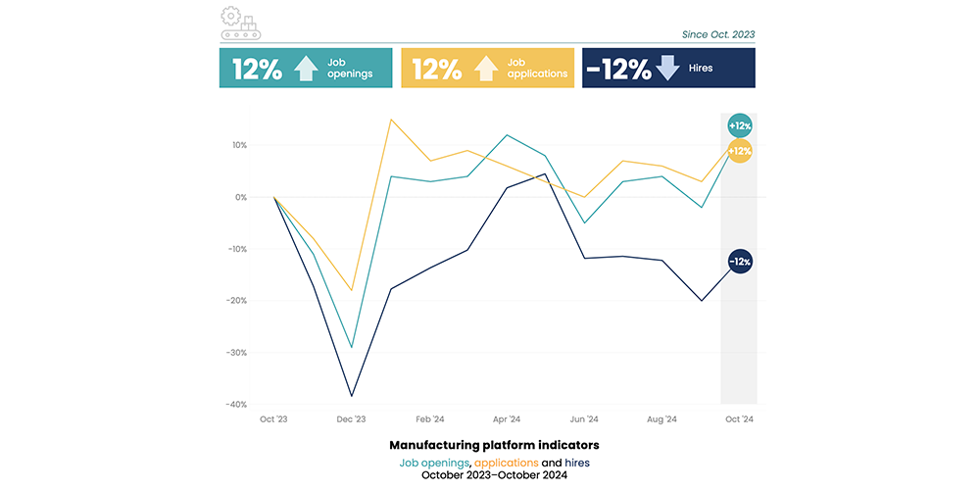Click the up arrow beside Job openings
This screenshot has height=490, width=980.
(x=306, y=68)
